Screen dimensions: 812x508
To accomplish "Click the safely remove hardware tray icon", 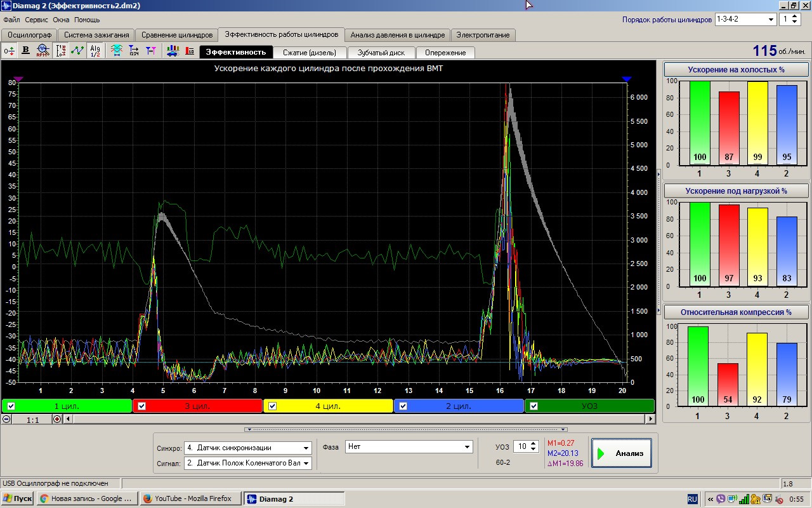I will (766, 498).
